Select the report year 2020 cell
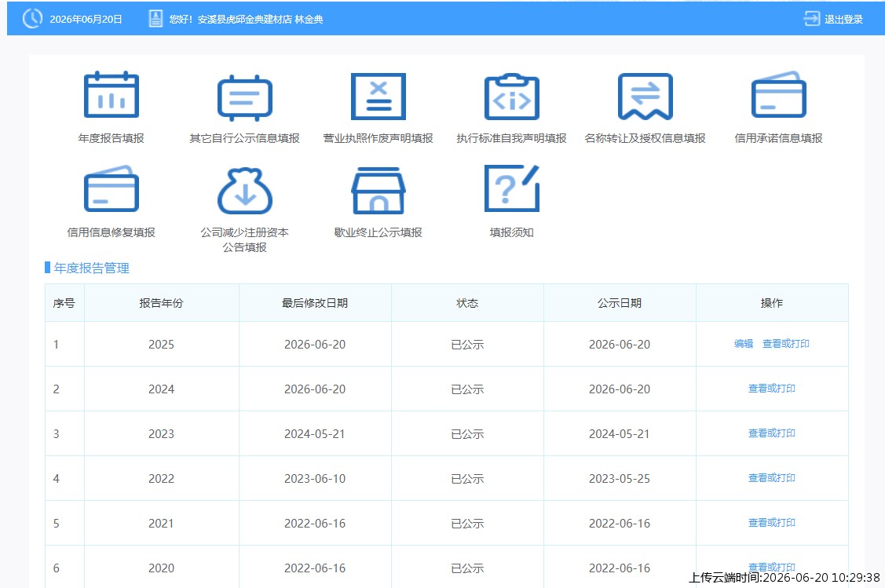Viewport: 885px width, 588px height. tap(162, 568)
